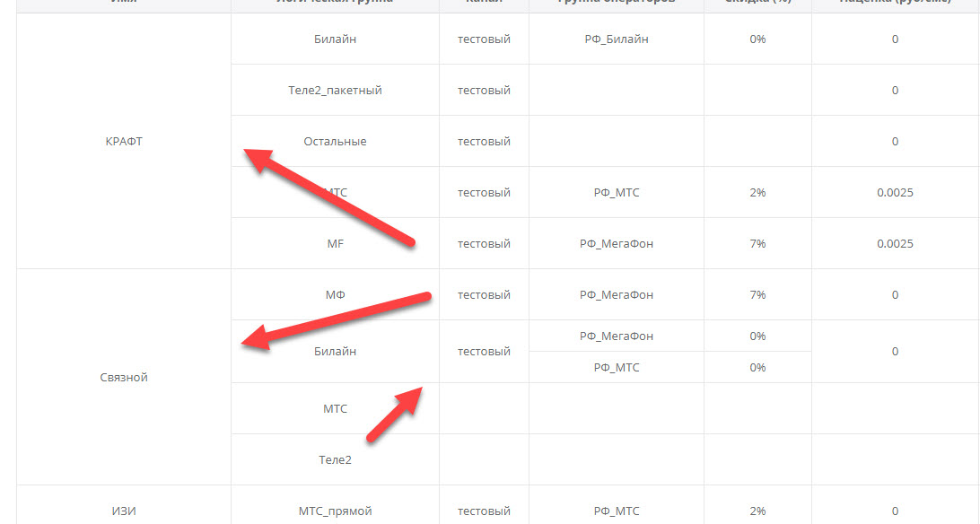Click the Теле2_пакетный logical group cell
Screen dimensions: 980x524
335,90
